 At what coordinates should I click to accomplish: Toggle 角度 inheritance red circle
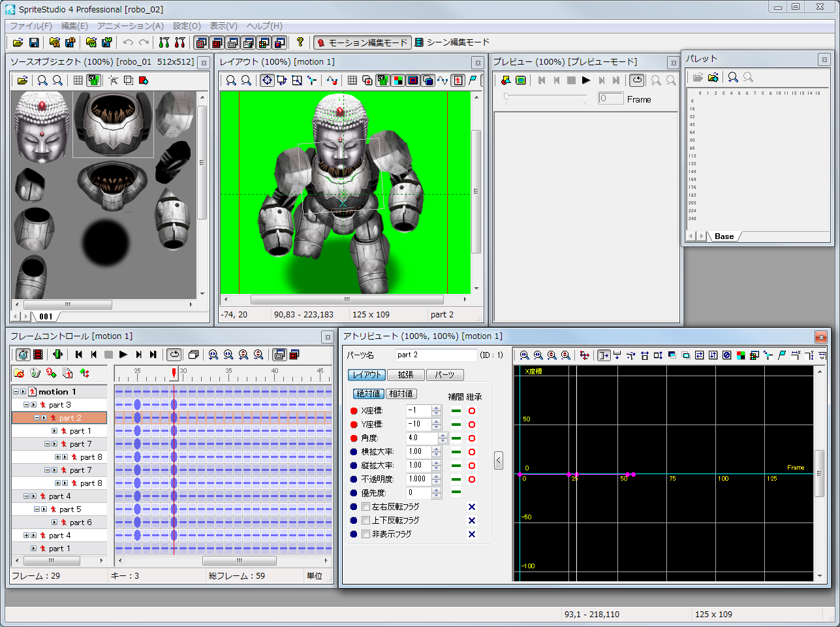472,438
